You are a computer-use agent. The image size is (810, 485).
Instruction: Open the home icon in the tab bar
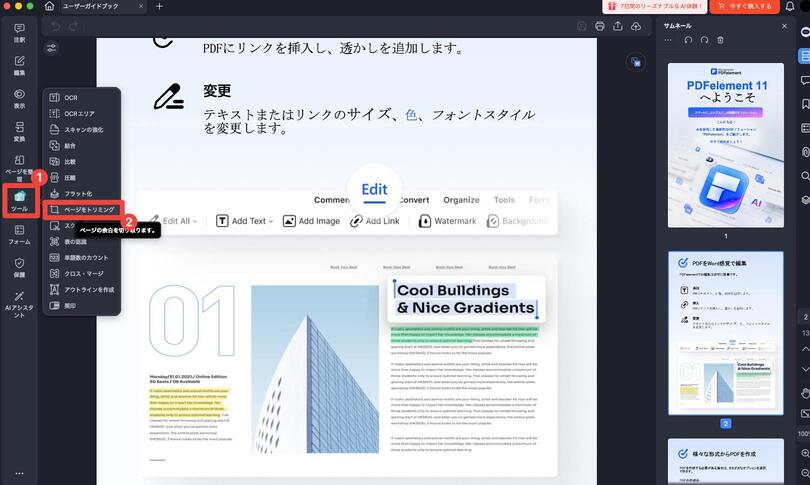(x=49, y=6)
